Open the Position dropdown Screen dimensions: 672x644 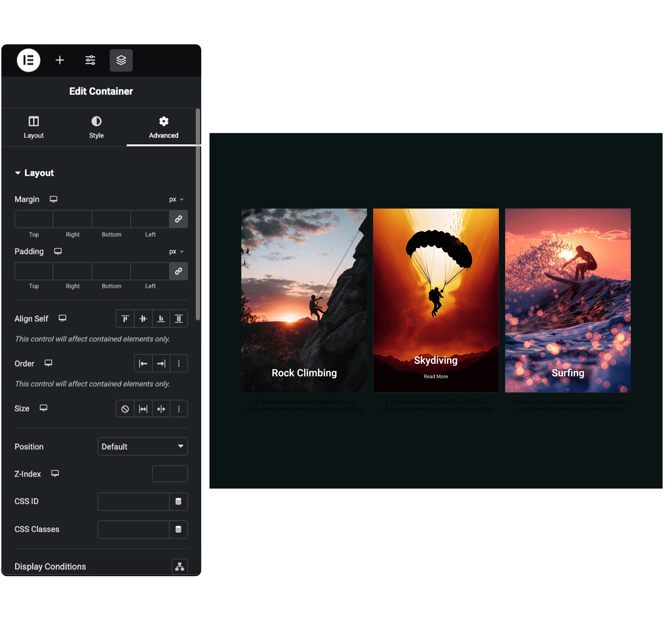[x=142, y=446]
